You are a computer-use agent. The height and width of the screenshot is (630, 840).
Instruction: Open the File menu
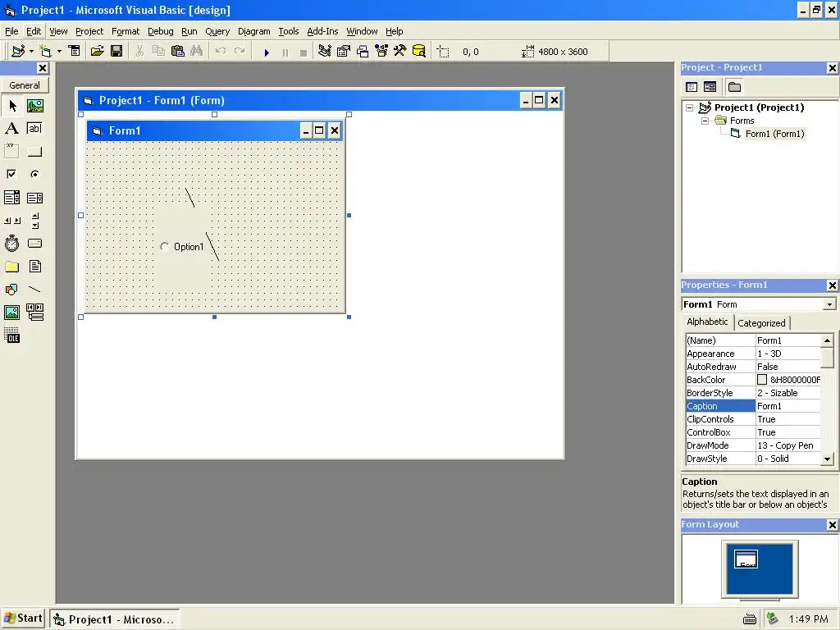point(11,31)
